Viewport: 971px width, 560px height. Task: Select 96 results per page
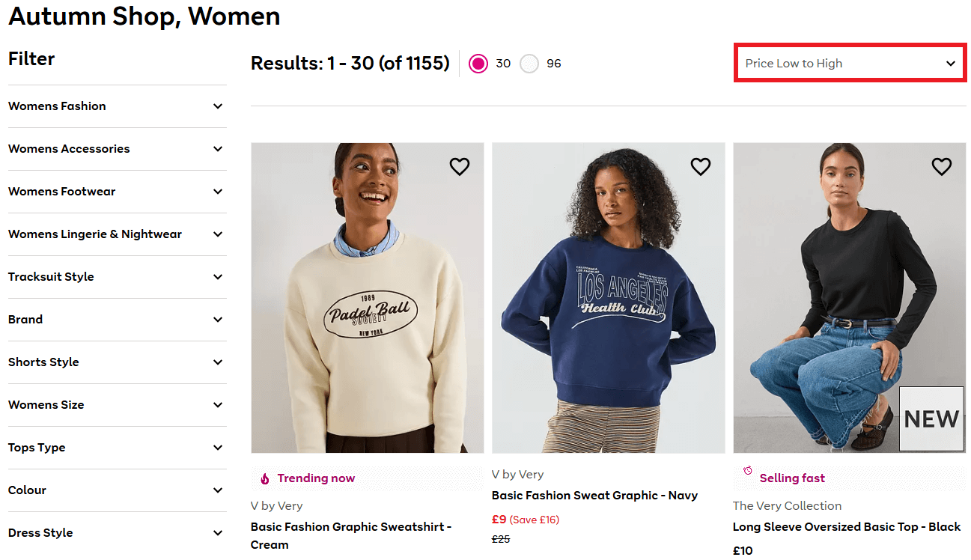click(529, 64)
